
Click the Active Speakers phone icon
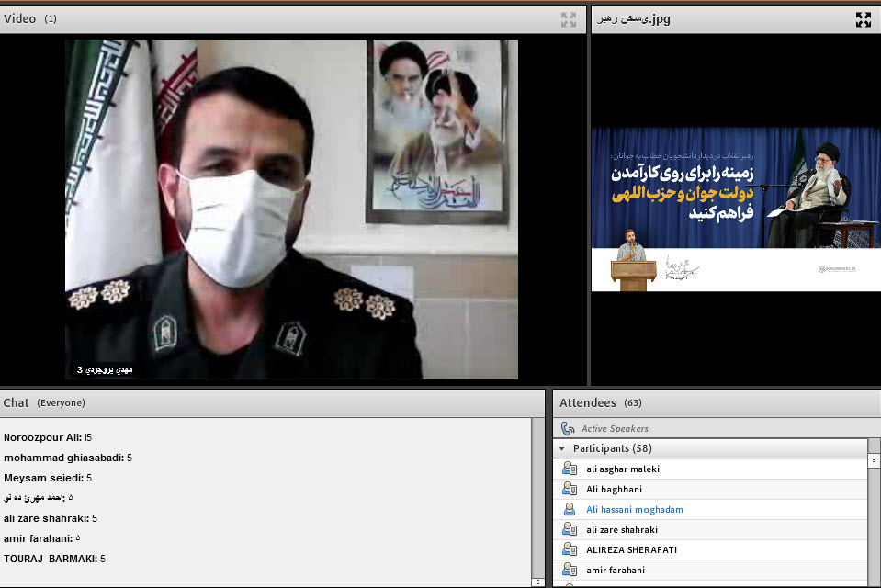[x=568, y=429]
